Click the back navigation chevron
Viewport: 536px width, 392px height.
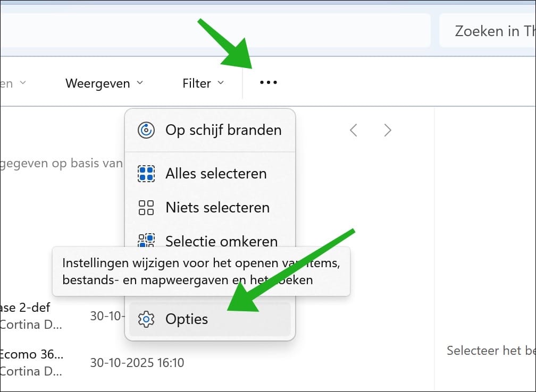click(x=353, y=130)
